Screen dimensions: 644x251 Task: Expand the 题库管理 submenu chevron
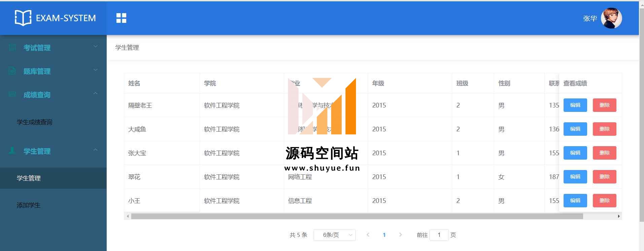(96, 70)
